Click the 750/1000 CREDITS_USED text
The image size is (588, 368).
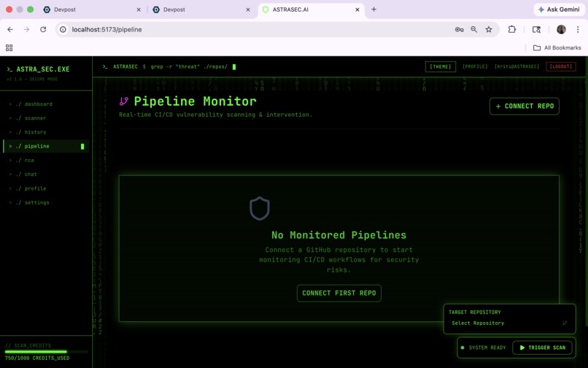coord(37,358)
